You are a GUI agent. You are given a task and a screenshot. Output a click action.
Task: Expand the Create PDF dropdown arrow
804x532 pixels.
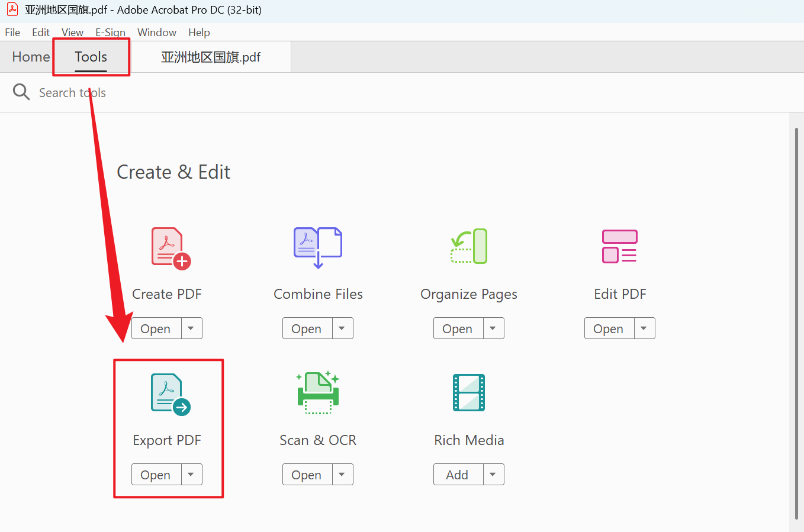[191, 328]
